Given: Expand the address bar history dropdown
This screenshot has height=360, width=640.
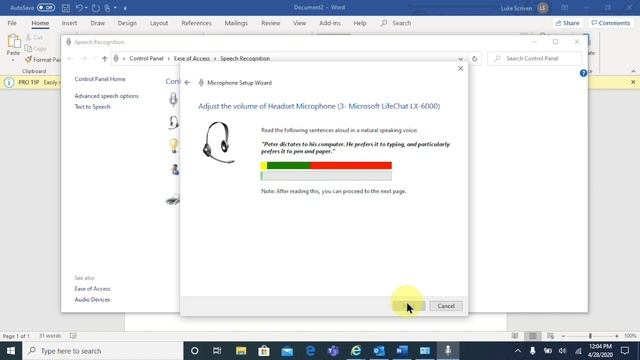Looking at the screenshot, I should click(460, 59).
